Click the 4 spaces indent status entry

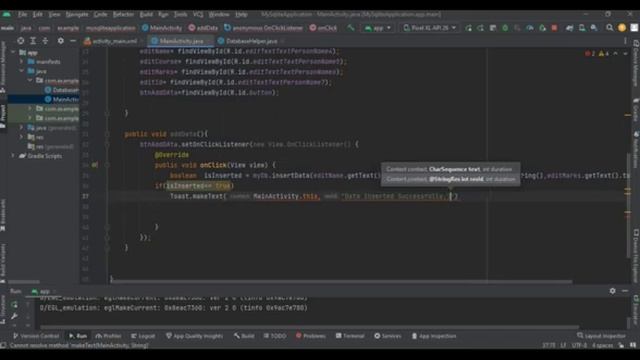tap(602, 345)
